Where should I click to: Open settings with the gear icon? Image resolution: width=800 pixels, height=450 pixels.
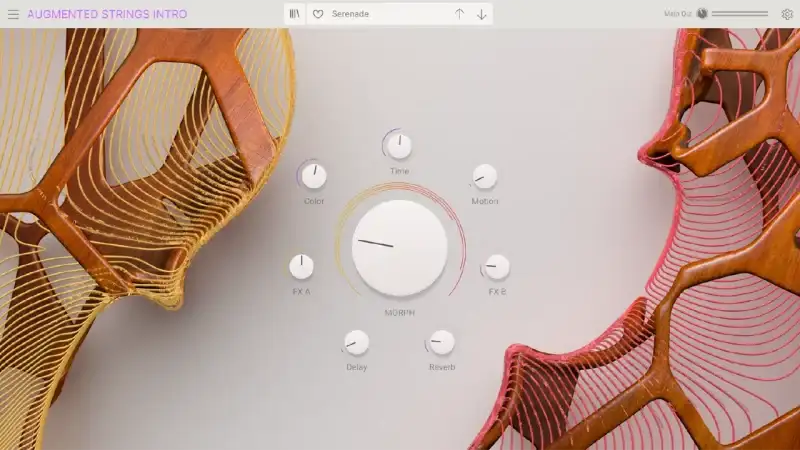pos(787,14)
